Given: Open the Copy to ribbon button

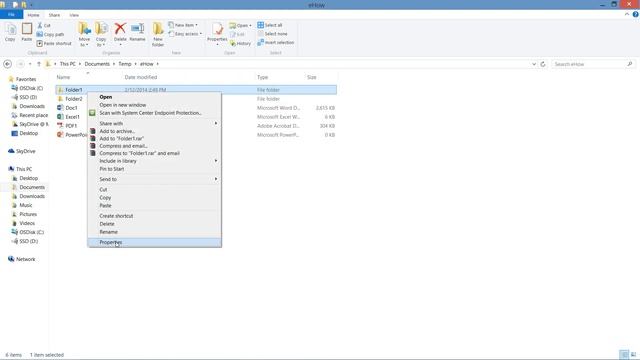Looking at the screenshot, I should pos(101,34).
